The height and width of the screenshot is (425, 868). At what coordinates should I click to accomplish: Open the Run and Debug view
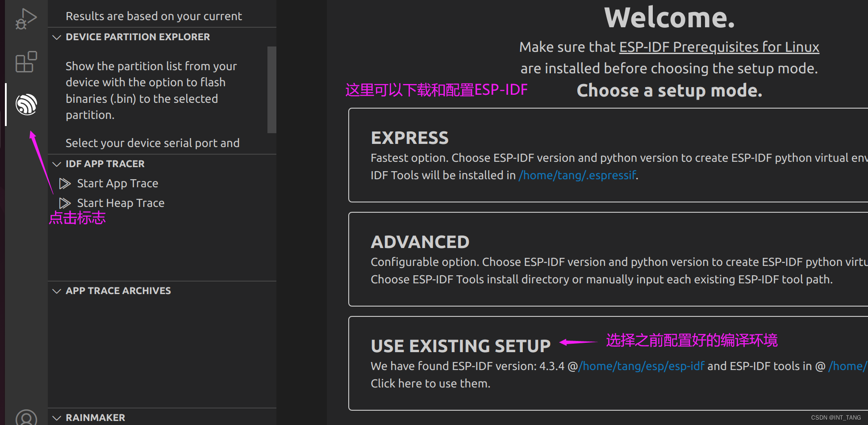point(25,18)
